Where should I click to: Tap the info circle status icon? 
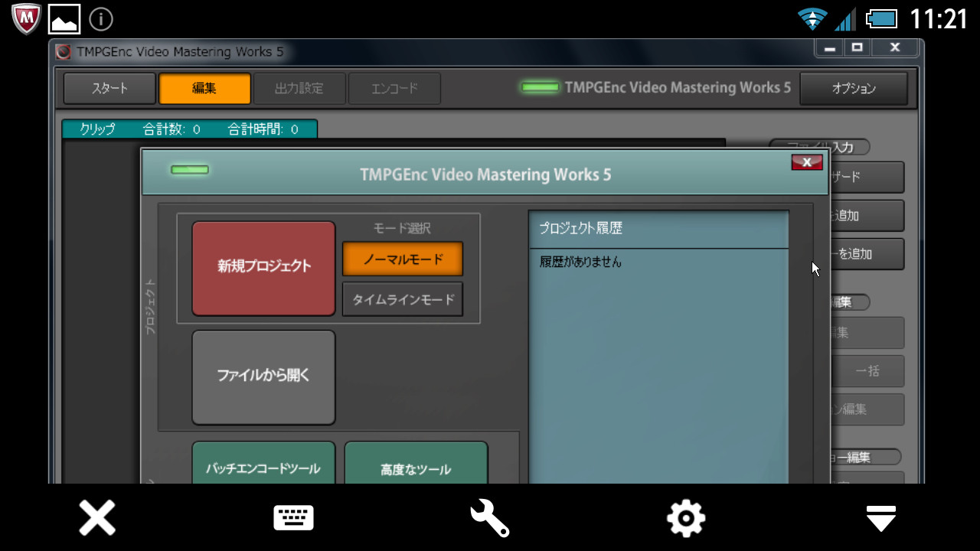[x=101, y=18]
